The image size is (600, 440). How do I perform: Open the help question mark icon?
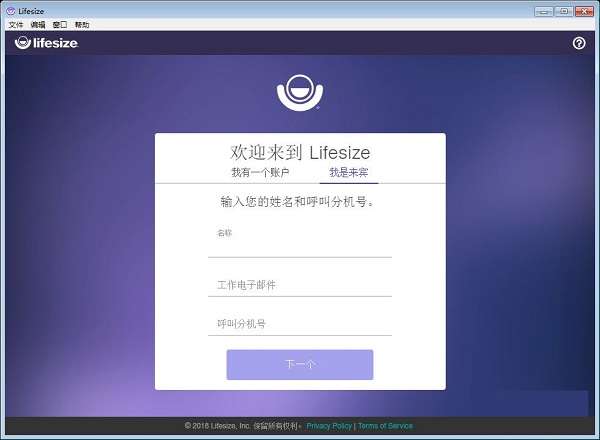tap(579, 43)
